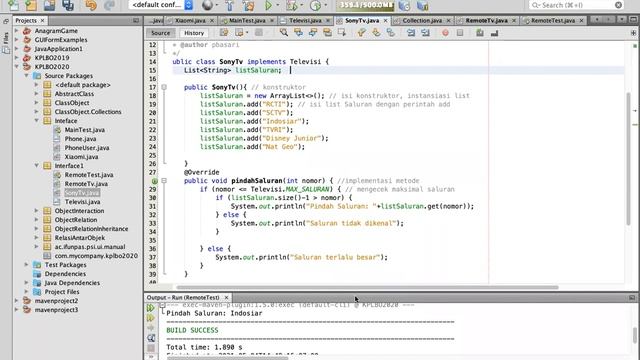Expand the GUIFormExamples project node

tap(17, 40)
